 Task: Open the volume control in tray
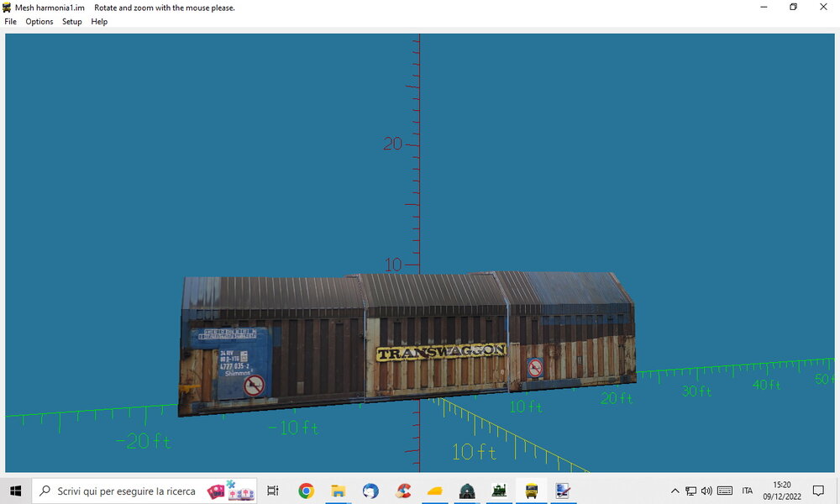coord(707,491)
